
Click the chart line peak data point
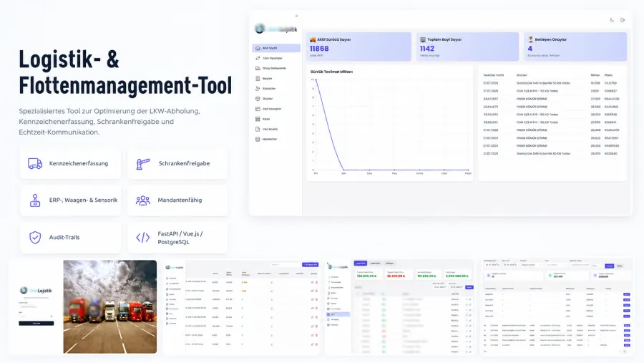coord(316,79)
